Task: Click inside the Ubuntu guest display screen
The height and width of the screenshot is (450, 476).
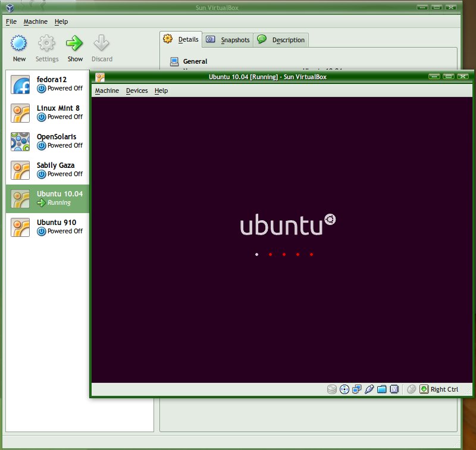Action: click(x=281, y=240)
